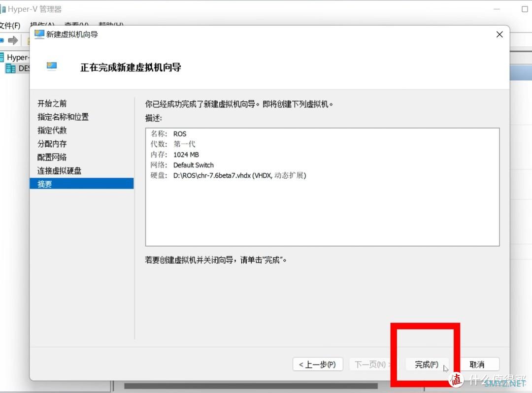Click the 内存: 1024 MB summary line
Screen dimensions: 532x393
175,155
